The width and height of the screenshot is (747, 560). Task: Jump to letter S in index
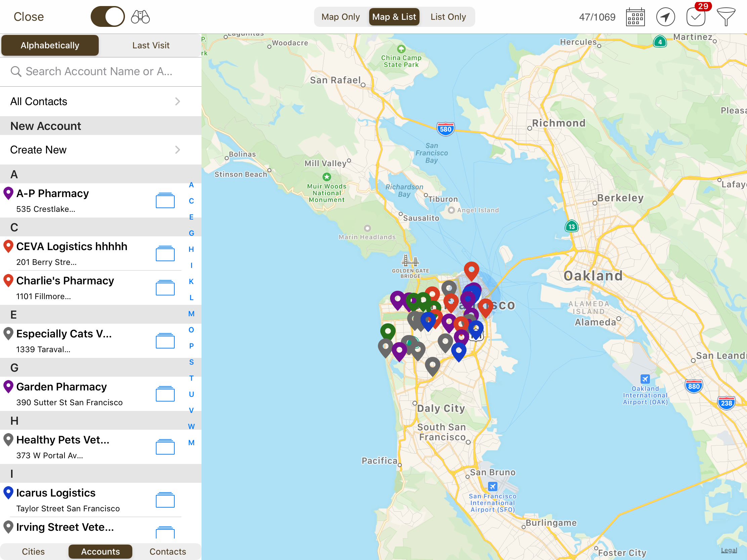[x=191, y=362]
